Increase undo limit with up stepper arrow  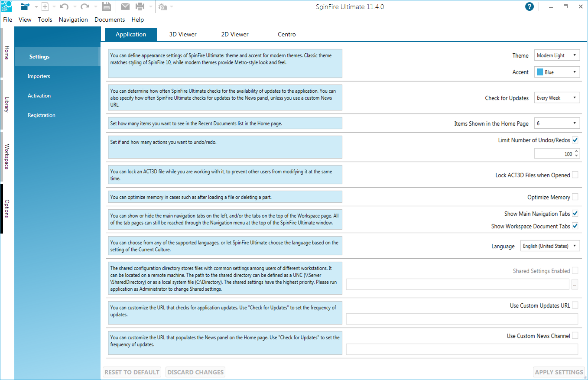click(577, 152)
